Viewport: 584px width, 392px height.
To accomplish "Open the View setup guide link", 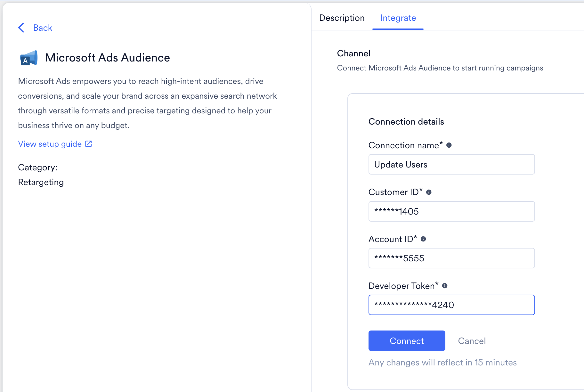I will [50, 144].
